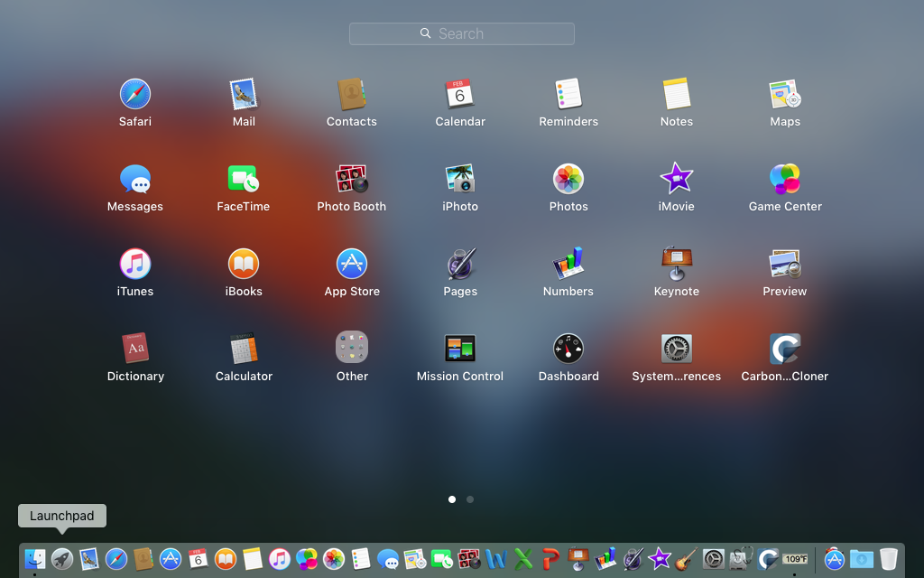Open the Downloads folder in the Dock
Screen dimensions: 924x578
coord(862,559)
